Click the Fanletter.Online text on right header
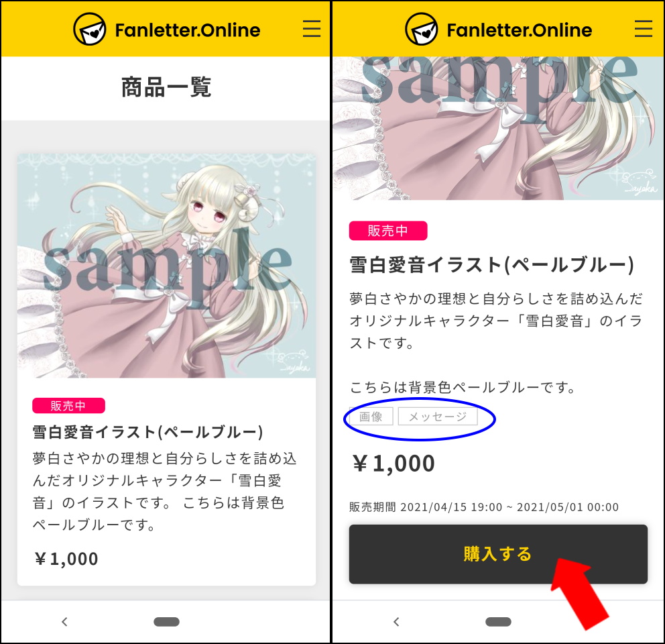 click(519, 30)
